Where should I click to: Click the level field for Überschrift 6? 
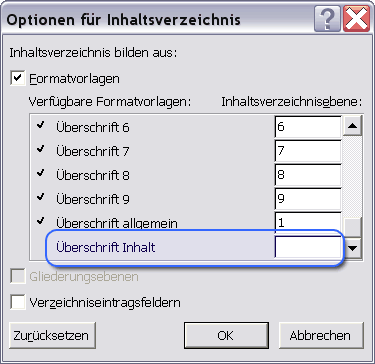click(308, 127)
